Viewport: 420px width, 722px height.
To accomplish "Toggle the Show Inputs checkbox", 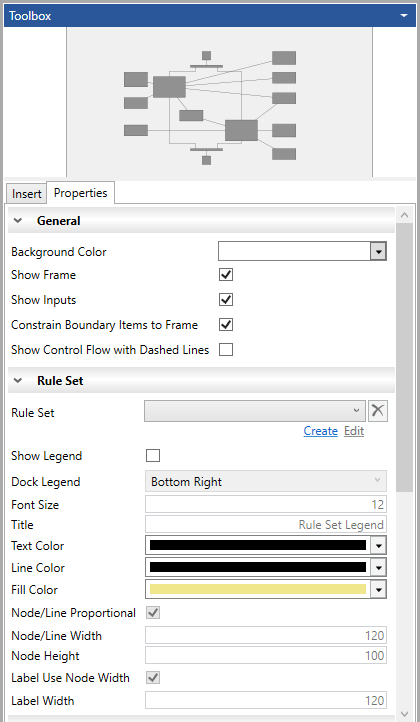I will (x=226, y=300).
